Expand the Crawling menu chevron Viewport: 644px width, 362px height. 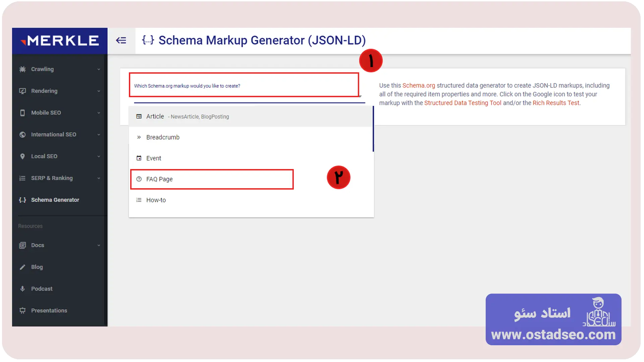99,69
